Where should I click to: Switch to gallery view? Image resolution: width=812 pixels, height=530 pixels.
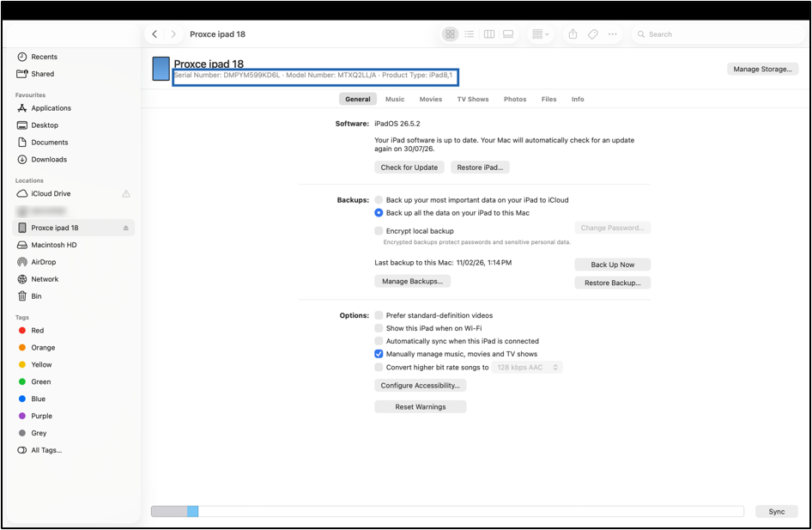508,34
